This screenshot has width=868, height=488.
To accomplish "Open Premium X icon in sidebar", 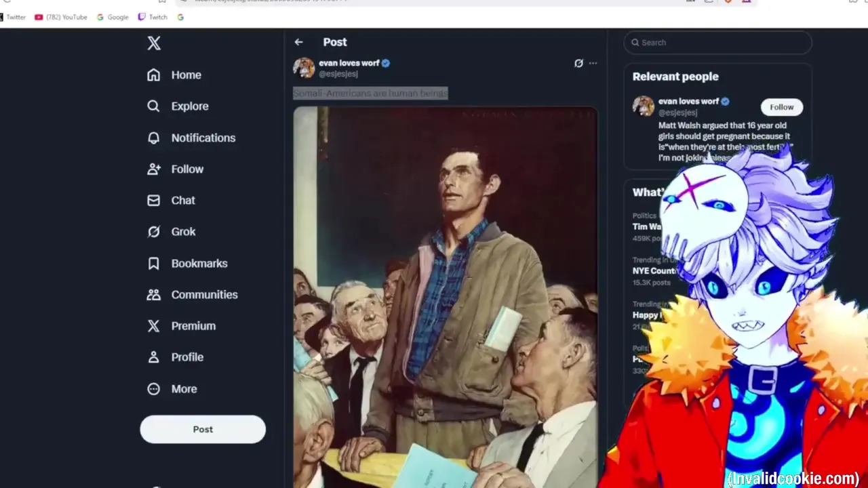I will (154, 326).
